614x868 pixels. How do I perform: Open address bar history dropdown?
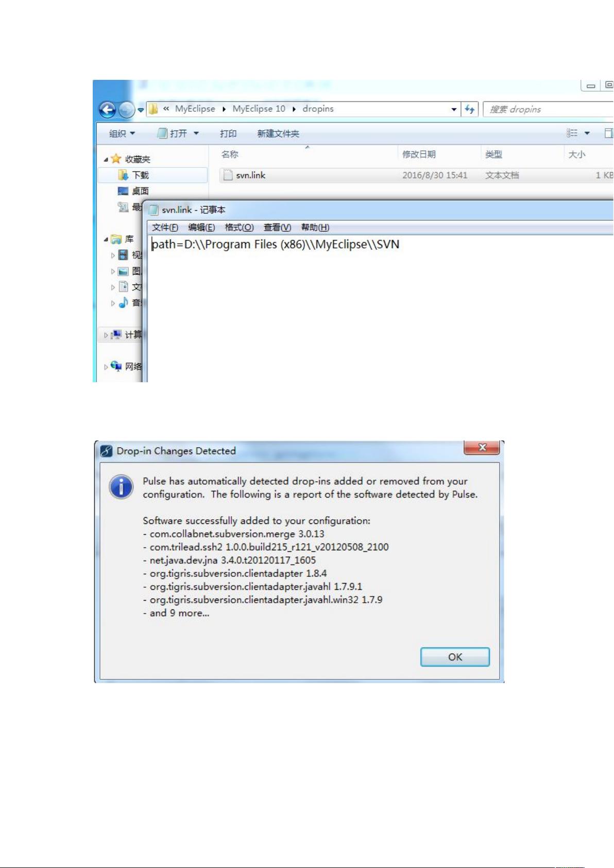pos(454,109)
